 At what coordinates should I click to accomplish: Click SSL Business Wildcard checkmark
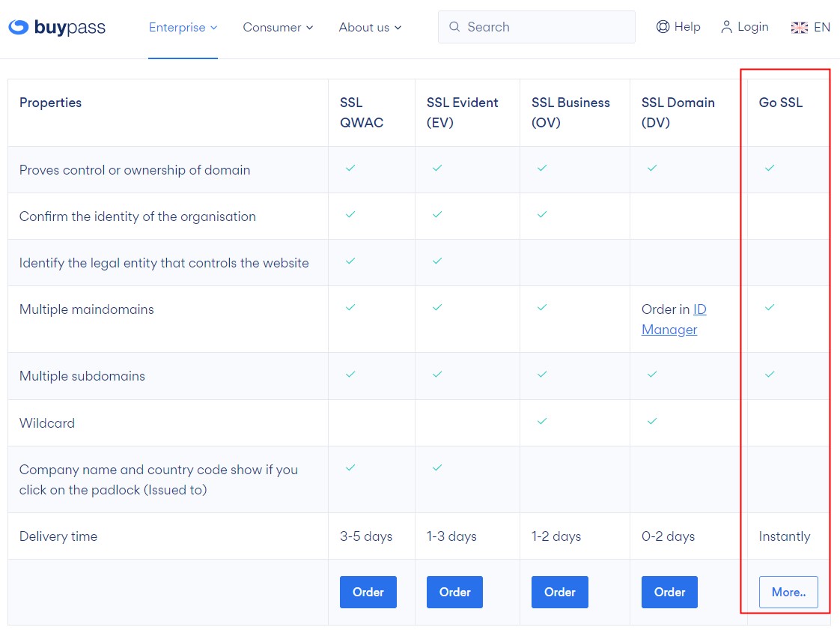542,422
